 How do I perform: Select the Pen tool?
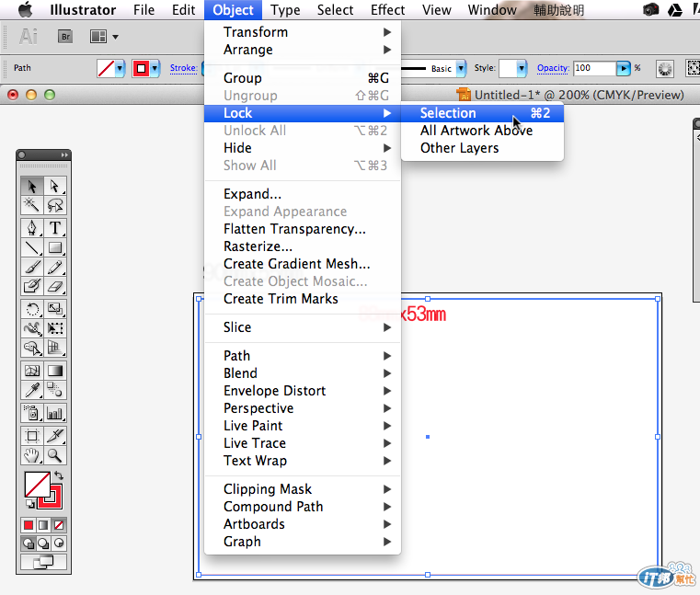(x=32, y=228)
